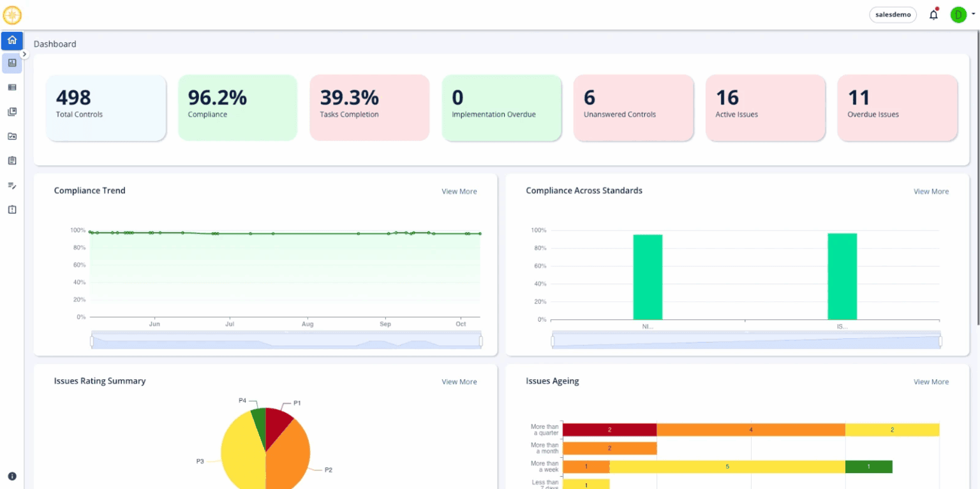Screen dimensions: 980x489
Task: Click left handle of Standards chart range slider
Action: pyautogui.click(x=553, y=342)
